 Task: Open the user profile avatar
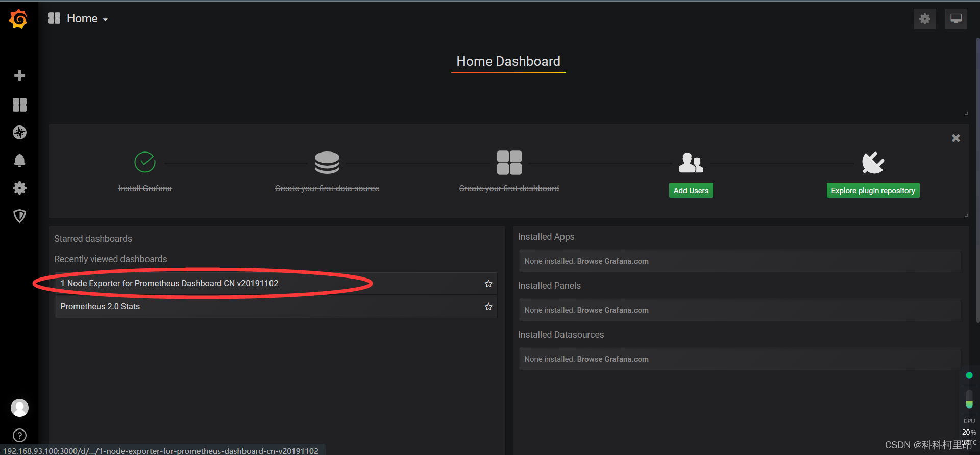click(x=19, y=408)
